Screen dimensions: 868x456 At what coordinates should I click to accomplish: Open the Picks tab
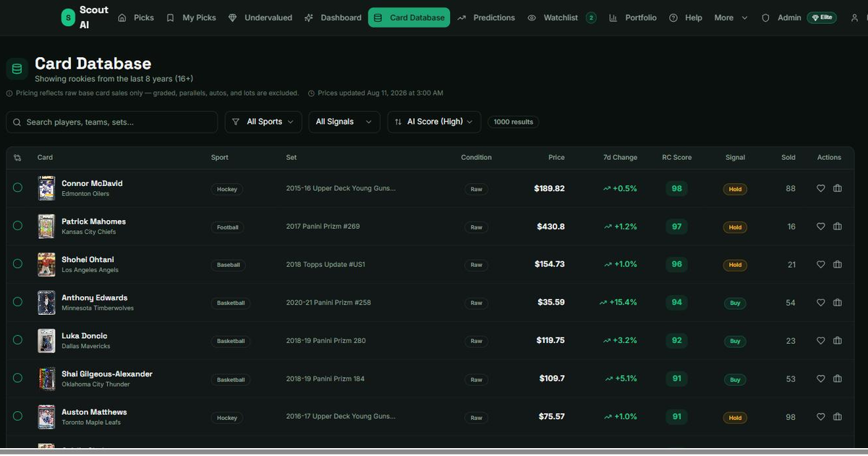pyautogui.click(x=136, y=17)
